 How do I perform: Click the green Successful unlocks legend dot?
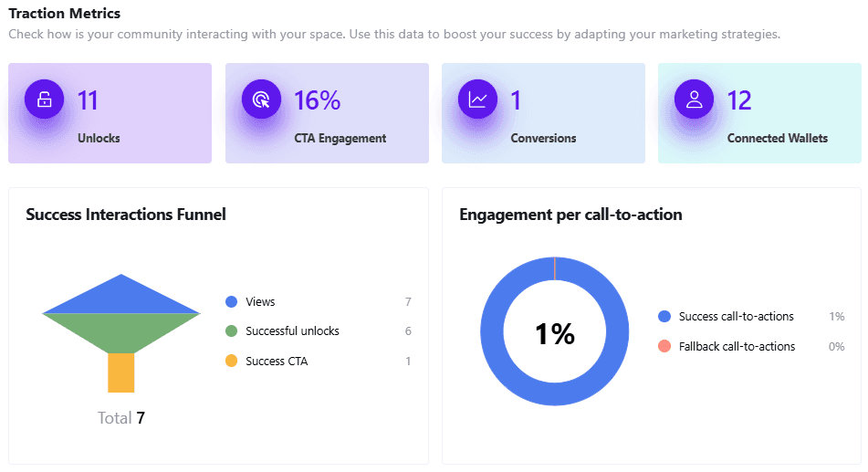[231, 331]
